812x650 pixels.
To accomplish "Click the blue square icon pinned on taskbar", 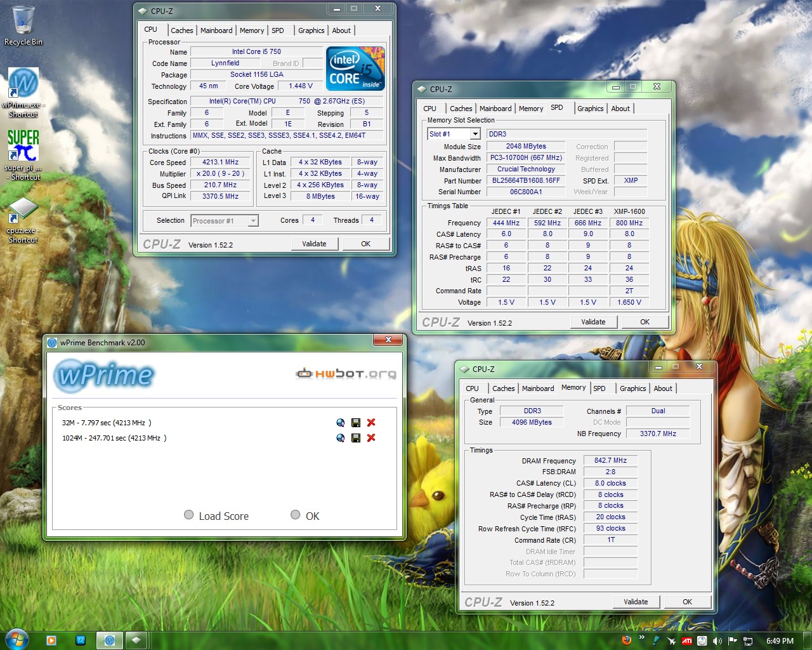I will coord(81,640).
